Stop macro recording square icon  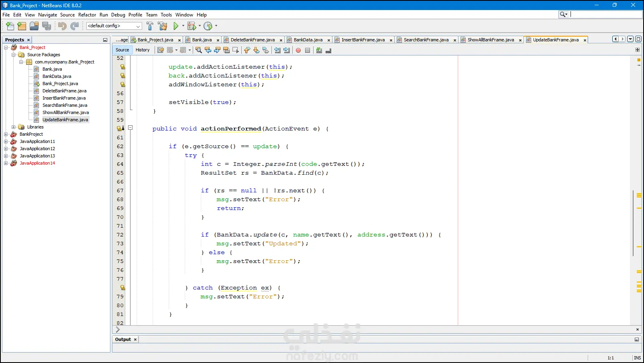pos(308,50)
